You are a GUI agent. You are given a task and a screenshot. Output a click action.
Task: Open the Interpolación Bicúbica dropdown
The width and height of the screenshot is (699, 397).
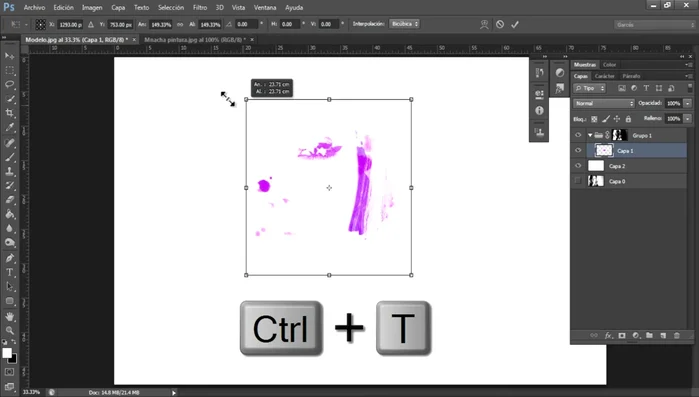click(404, 24)
